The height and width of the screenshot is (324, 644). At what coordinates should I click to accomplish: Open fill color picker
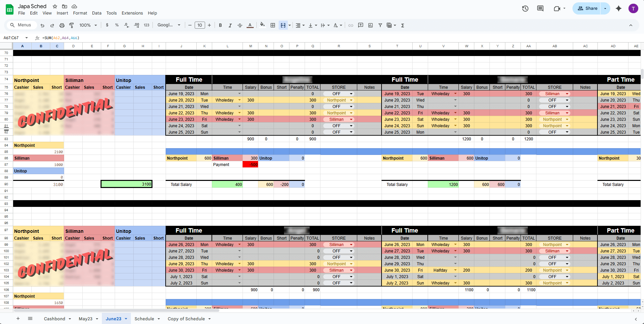point(262,25)
